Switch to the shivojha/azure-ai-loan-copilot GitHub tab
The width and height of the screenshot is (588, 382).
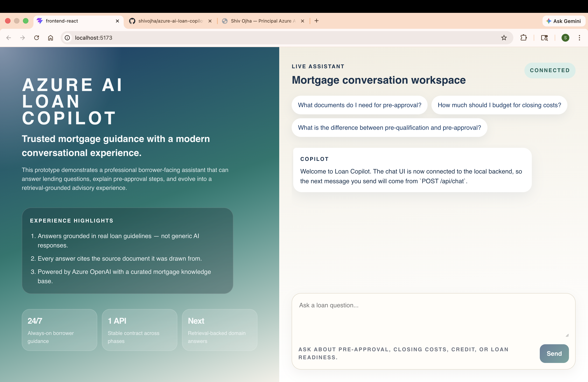point(171,21)
